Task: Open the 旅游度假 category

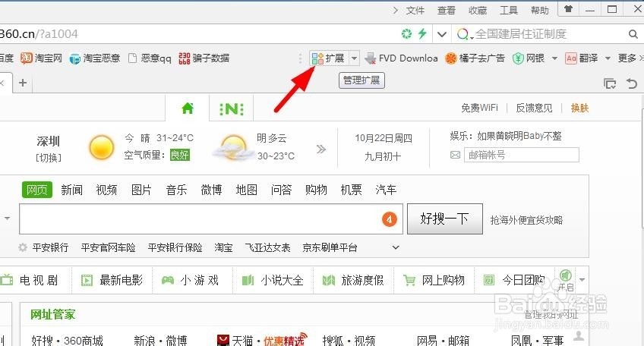Action: (353, 280)
